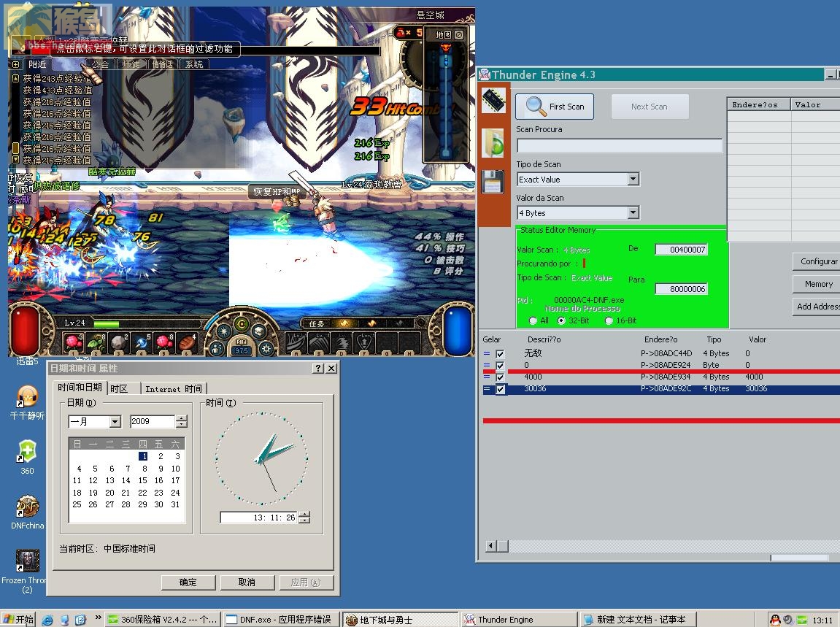Select day 15 in the calendar

click(x=142, y=481)
